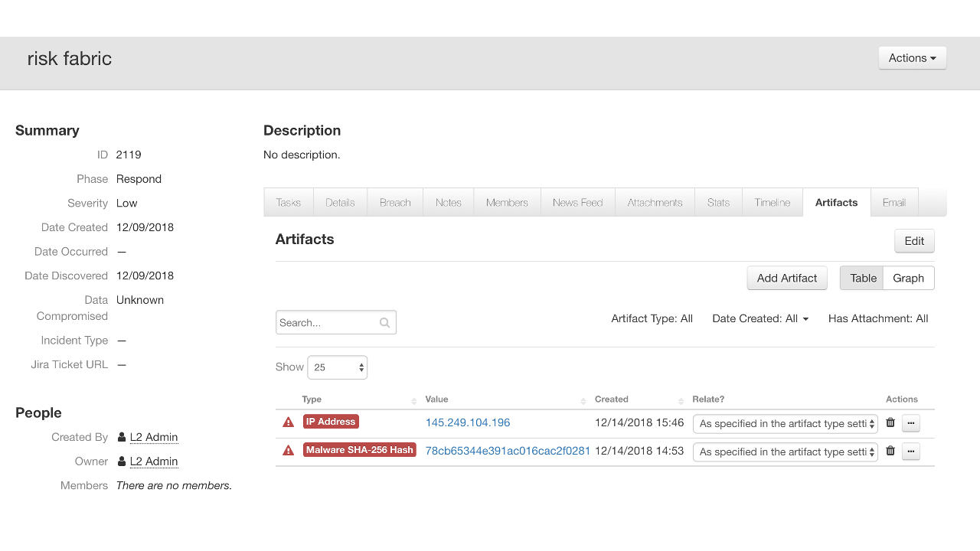Select the Table view
Viewport: 980px width, 551px height.
[862, 278]
